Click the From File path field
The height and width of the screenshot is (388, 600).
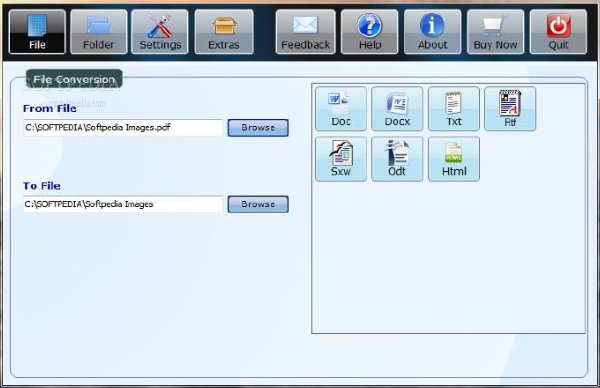coord(123,127)
